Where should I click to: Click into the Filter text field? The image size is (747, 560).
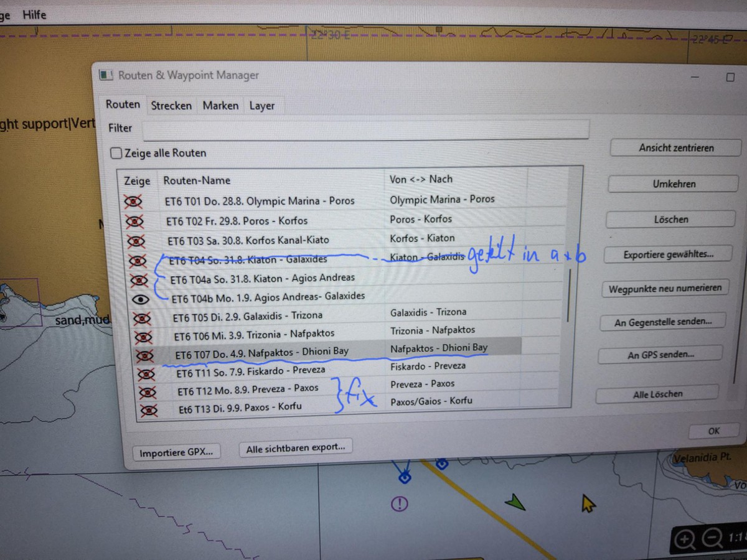365,130
